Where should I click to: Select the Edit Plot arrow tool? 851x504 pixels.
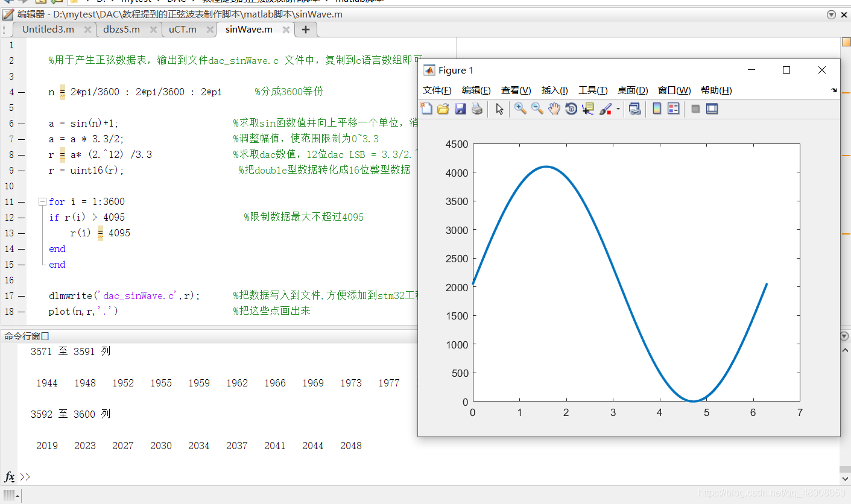click(499, 109)
